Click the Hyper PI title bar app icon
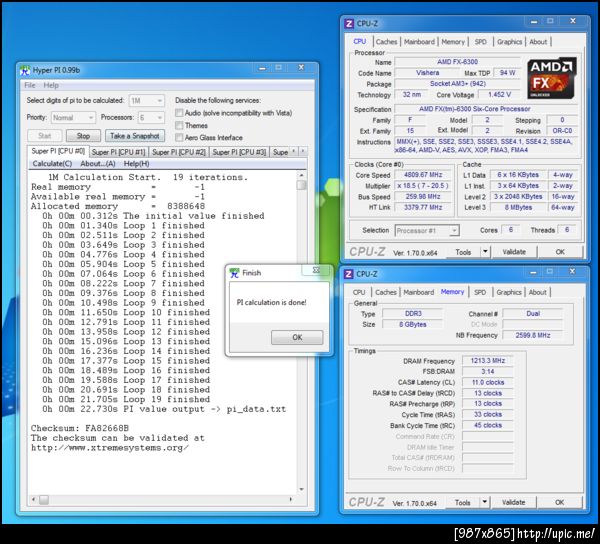The image size is (600, 544). 25,70
